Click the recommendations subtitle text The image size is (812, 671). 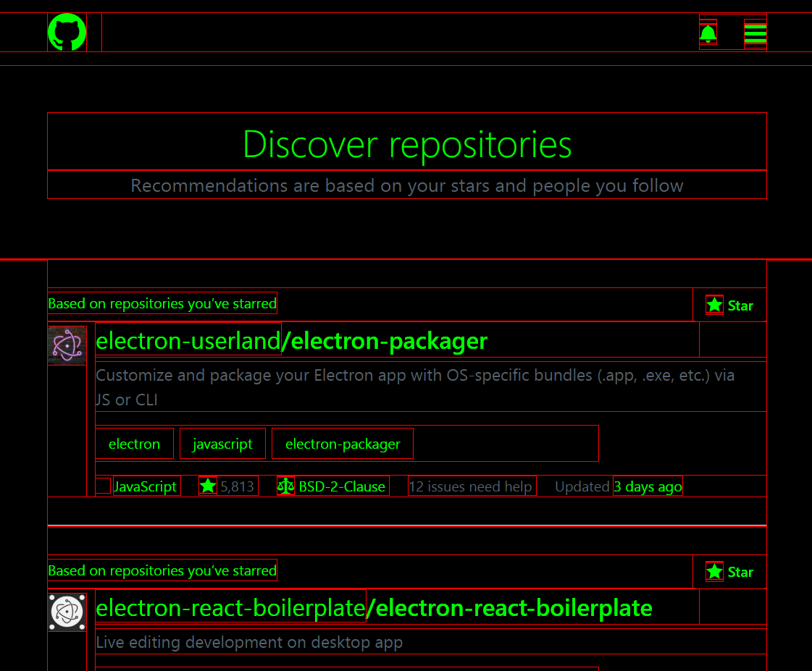tap(407, 185)
